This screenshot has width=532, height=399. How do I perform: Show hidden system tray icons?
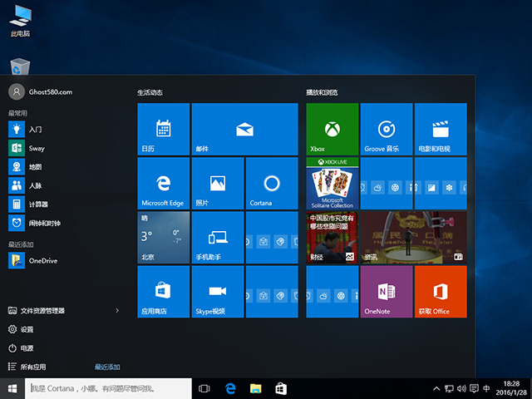(x=437, y=389)
